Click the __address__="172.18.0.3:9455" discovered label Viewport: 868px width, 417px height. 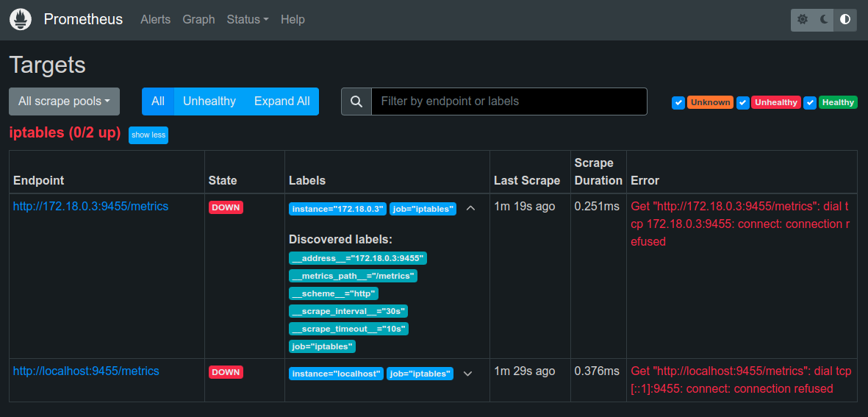(x=358, y=258)
